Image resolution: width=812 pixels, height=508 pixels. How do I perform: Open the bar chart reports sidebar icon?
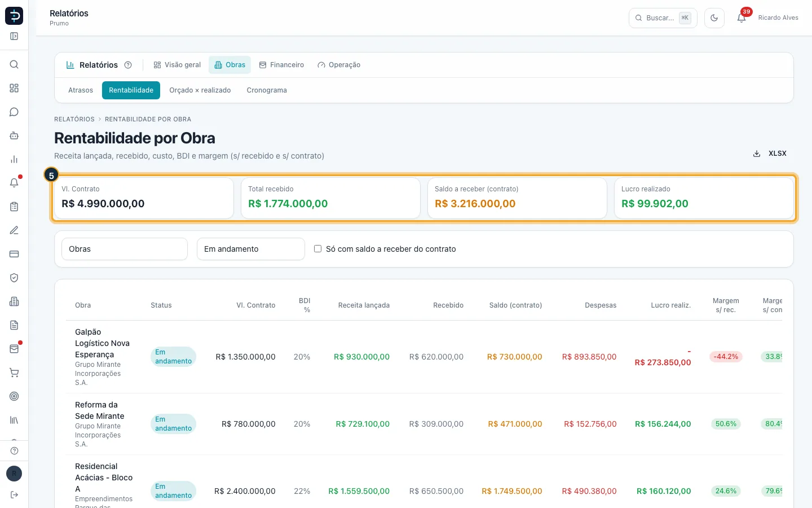tap(14, 159)
